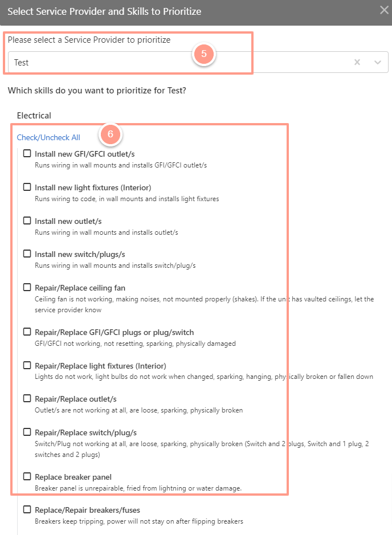
Task: Check Repair/Replace light fixtures (Interior)
Action: [27, 365]
